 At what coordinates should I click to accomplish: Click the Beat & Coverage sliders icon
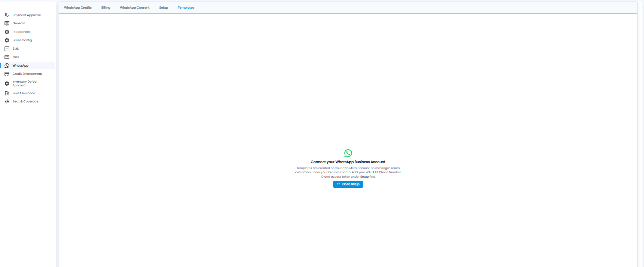[7, 101]
